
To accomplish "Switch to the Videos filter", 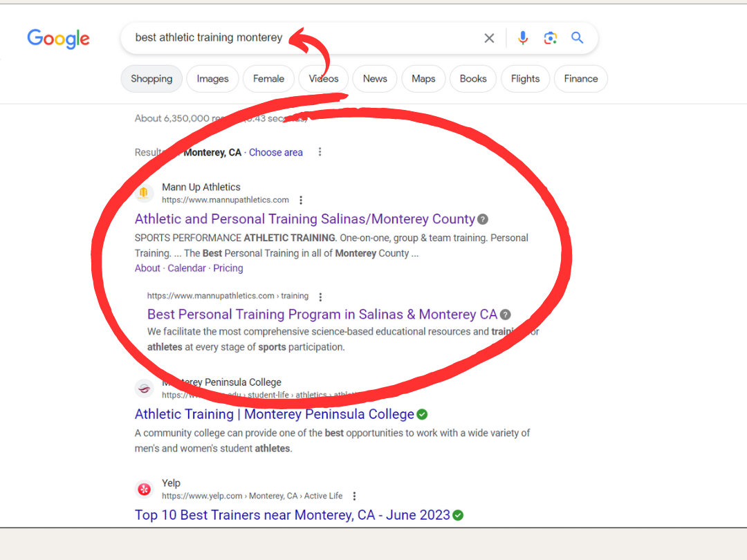I will coord(324,79).
